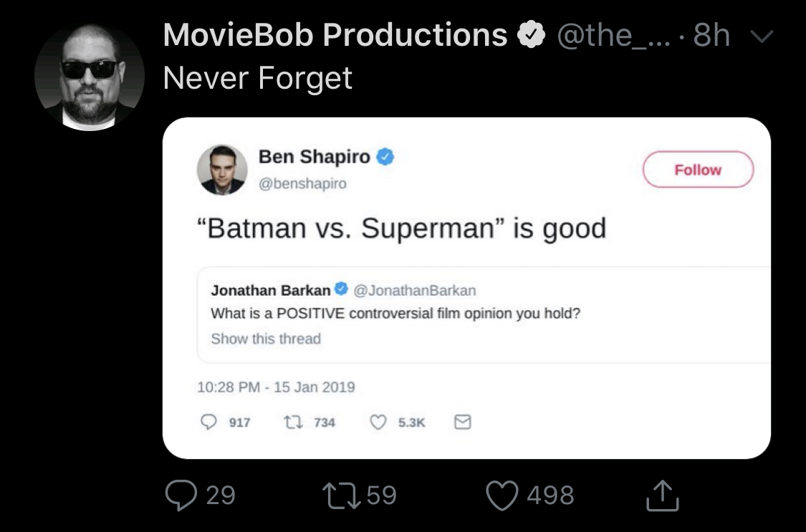The height and width of the screenshot is (532, 806).
Task: Open Ben Shapiro's avatar in the quoted tweet
Action: point(222,170)
